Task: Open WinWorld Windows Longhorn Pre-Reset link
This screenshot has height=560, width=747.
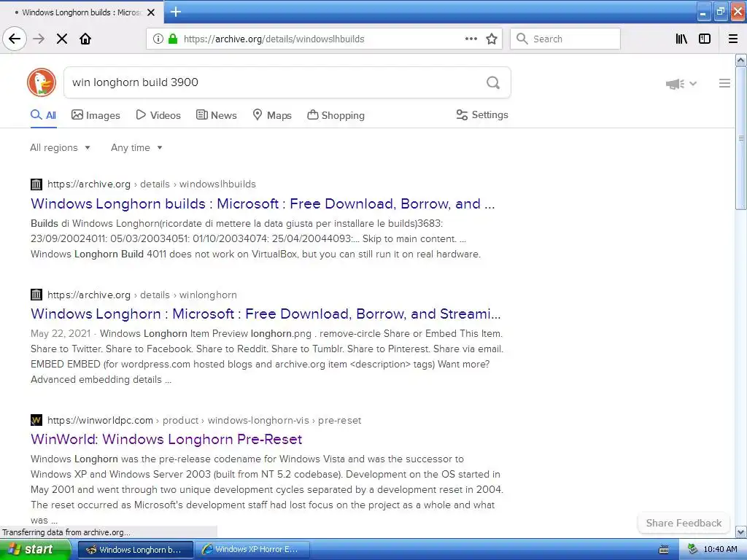Action: coord(166,439)
